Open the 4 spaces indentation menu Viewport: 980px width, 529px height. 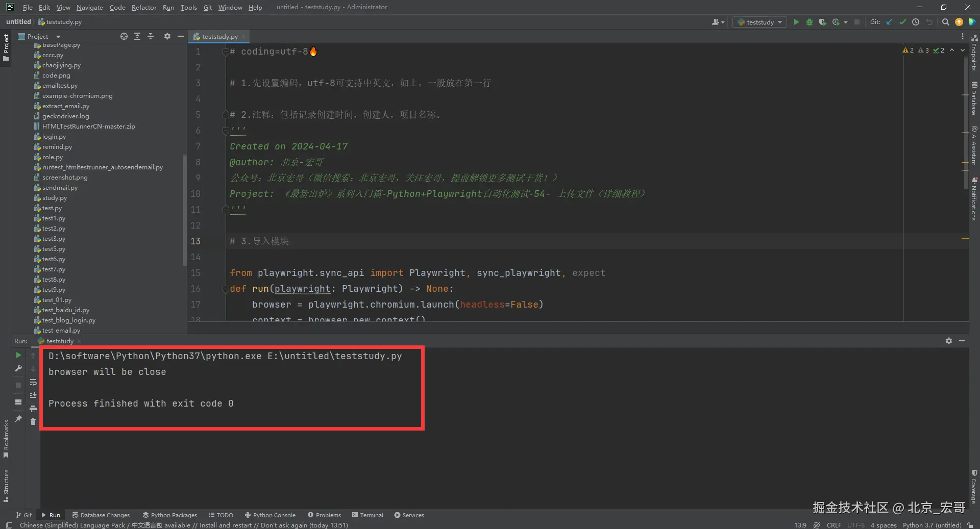click(884, 525)
